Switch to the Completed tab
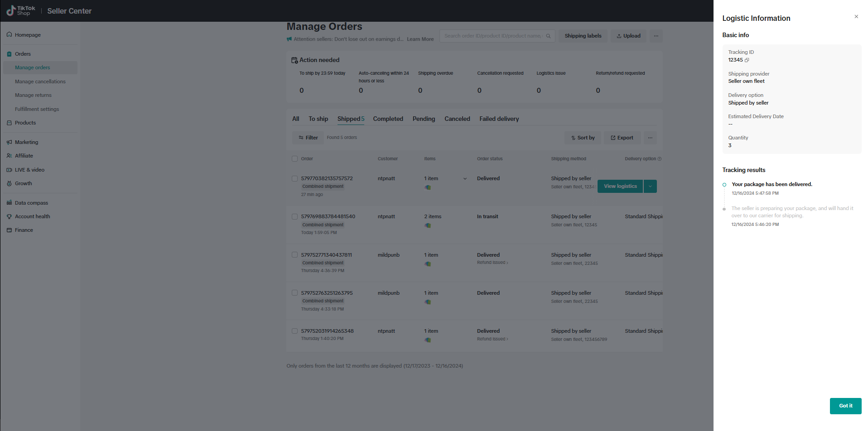The width and height of the screenshot is (868, 431). coord(388,119)
